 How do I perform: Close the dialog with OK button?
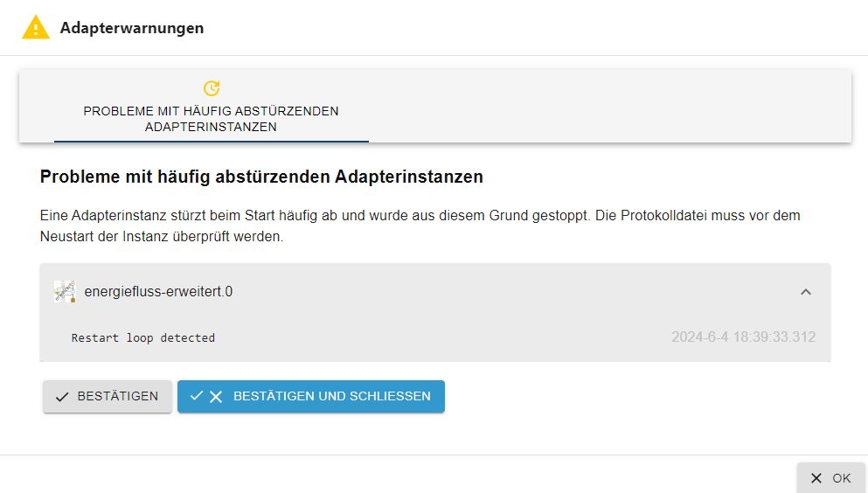coord(831,478)
